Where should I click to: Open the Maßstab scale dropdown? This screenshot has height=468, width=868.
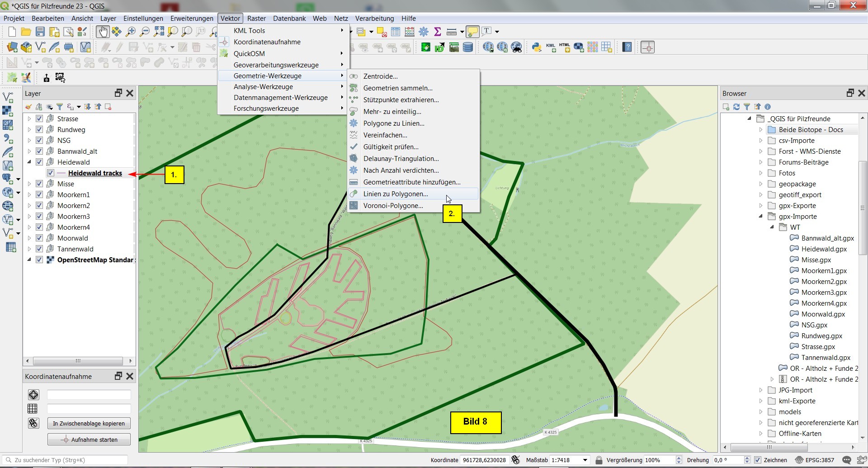(x=585, y=460)
